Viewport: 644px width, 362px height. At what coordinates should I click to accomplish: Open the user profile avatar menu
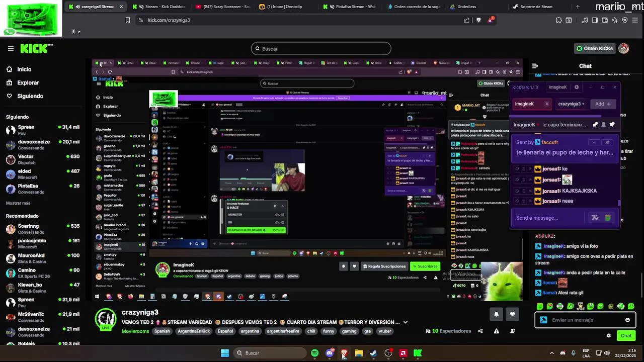pyautogui.click(x=624, y=48)
